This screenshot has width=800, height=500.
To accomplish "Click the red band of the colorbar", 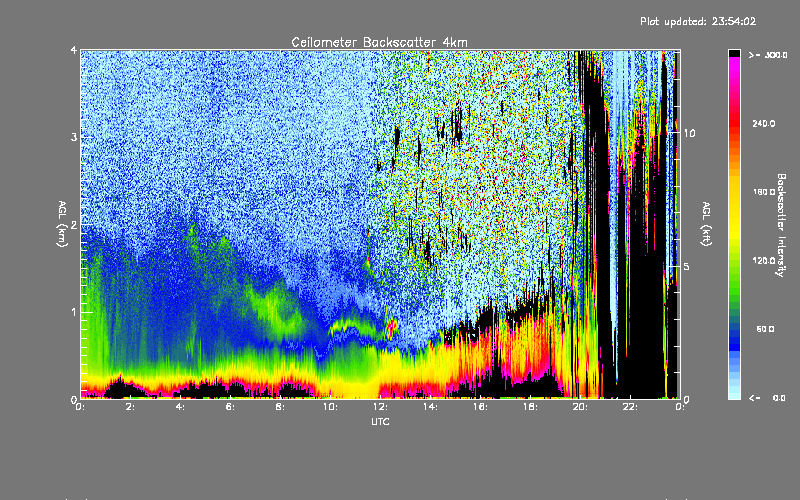I will [734, 122].
